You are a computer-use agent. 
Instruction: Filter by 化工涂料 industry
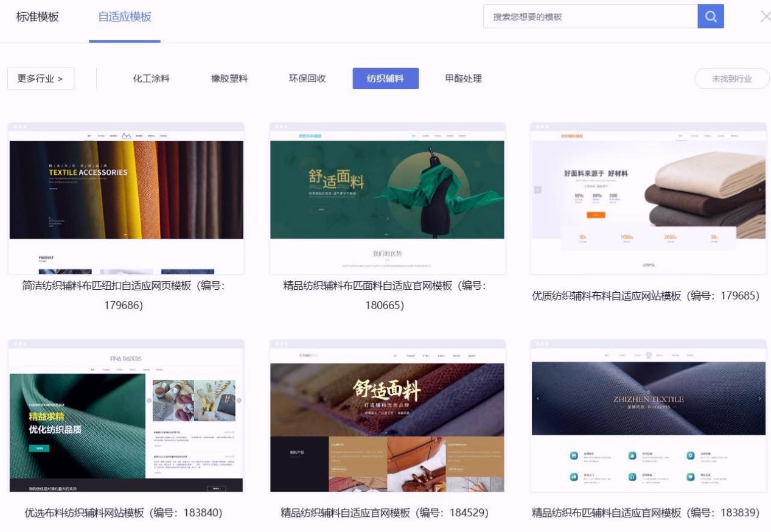[152, 79]
